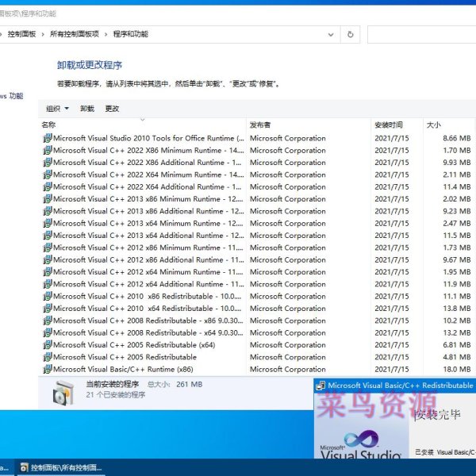Sort list by 安装时间 column header
This screenshot has width=476, height=476.
coord(397,125)
